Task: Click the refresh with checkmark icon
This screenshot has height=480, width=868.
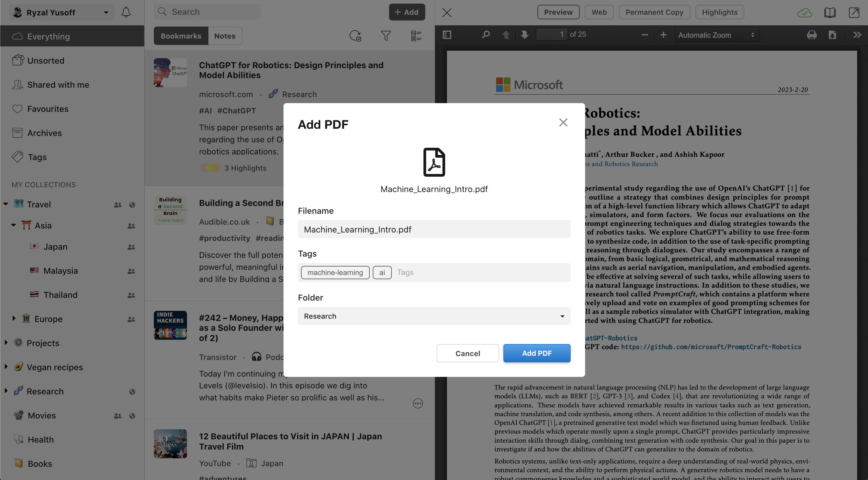Action: coord(355,36)
